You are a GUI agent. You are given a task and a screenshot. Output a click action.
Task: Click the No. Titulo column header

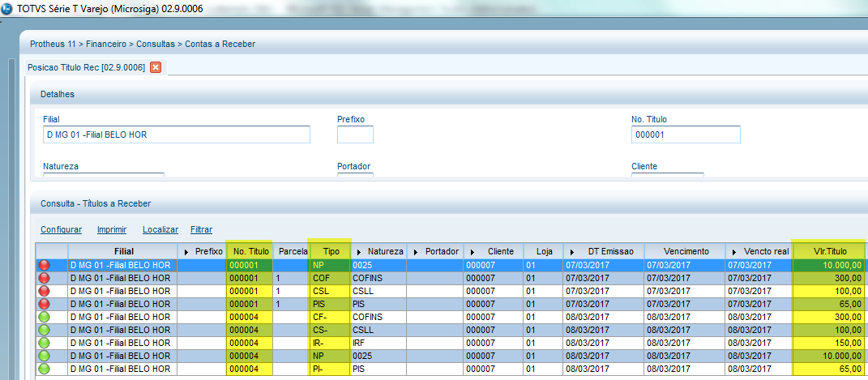[250, 251]
